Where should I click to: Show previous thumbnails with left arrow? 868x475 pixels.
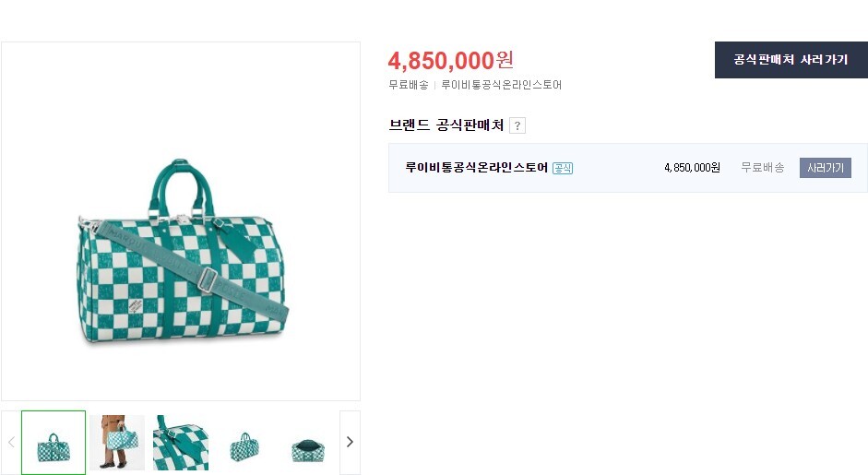(x=11, y=442)
